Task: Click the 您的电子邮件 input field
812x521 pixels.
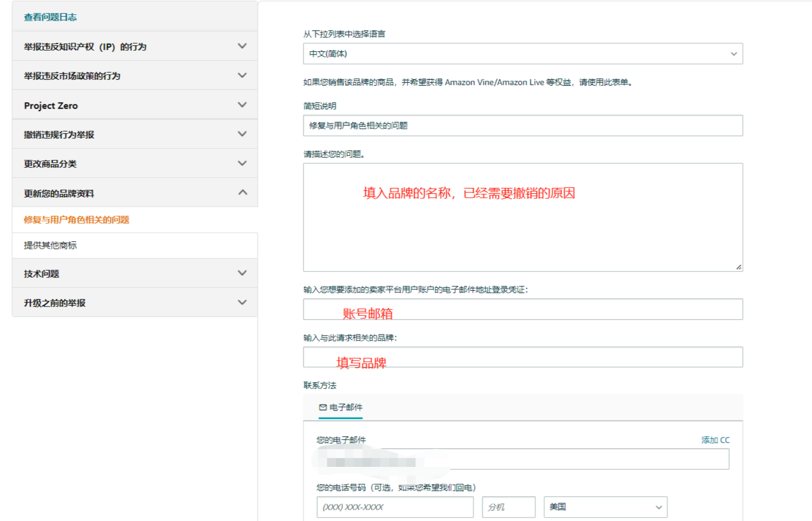Action: tap(523, 459)
